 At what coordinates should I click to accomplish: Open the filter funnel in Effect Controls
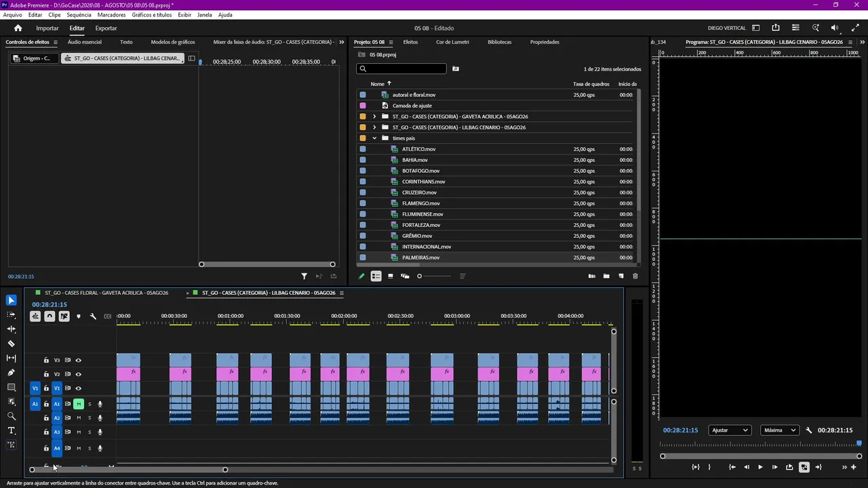click(304, 276)
